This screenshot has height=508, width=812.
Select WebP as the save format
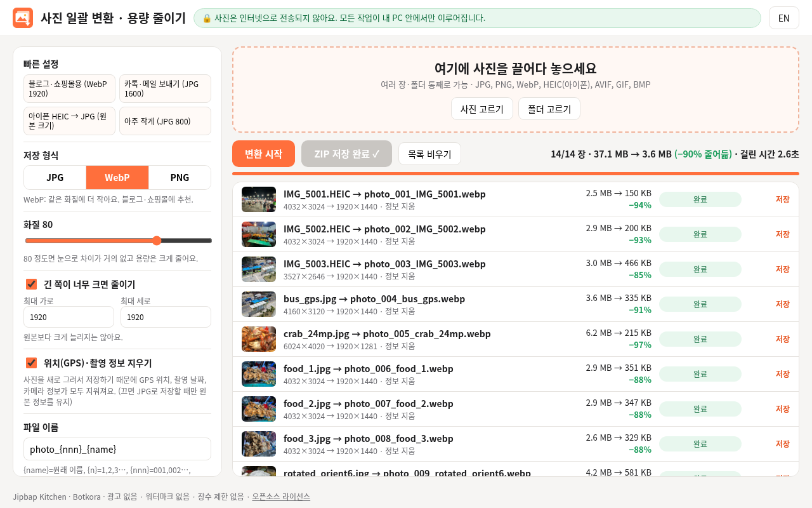(117, 177)
